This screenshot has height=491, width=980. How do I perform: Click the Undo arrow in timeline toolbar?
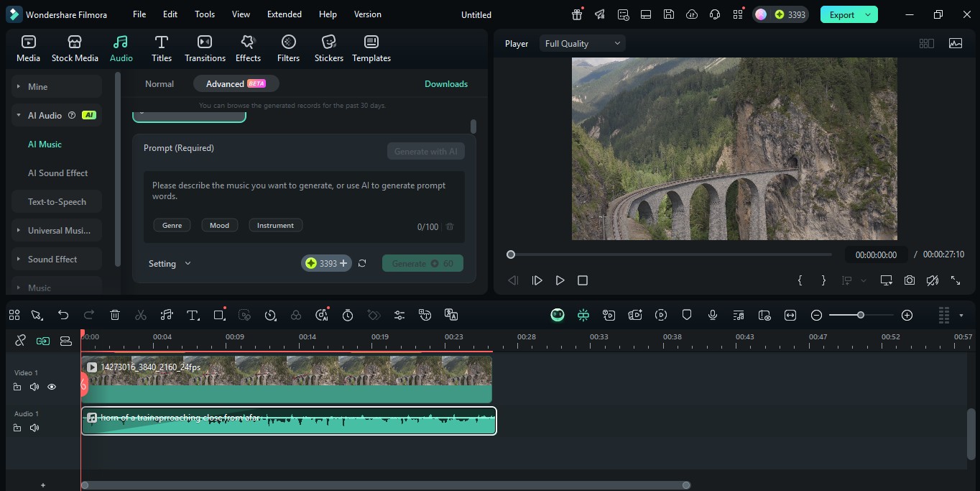63,315
